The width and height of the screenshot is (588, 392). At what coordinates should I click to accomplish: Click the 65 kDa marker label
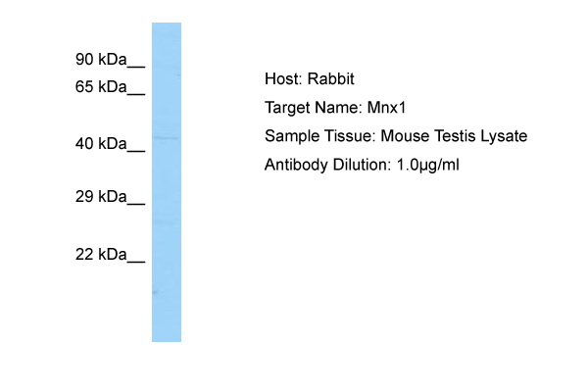pyautogui.click(x=110, y=87)
